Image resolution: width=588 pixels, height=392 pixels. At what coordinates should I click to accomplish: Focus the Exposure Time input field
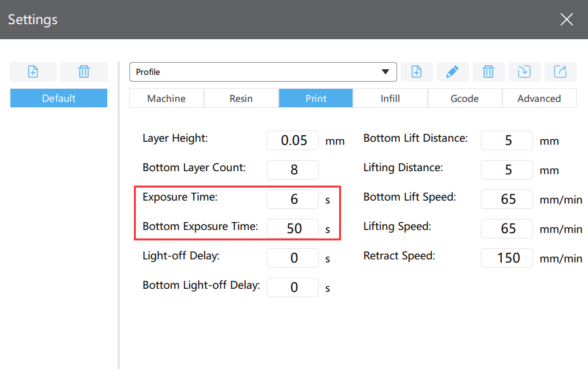293,199
